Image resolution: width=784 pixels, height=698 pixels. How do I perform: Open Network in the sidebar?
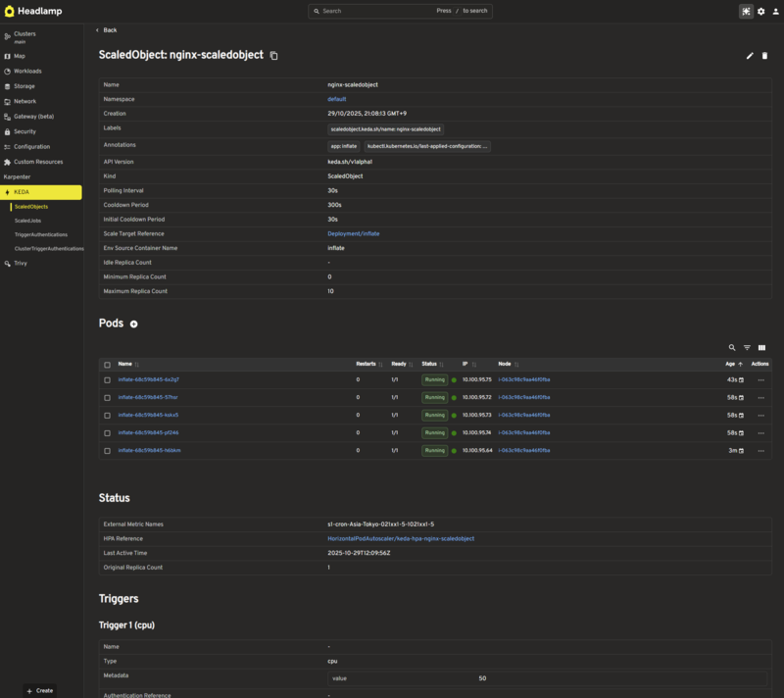24,101
